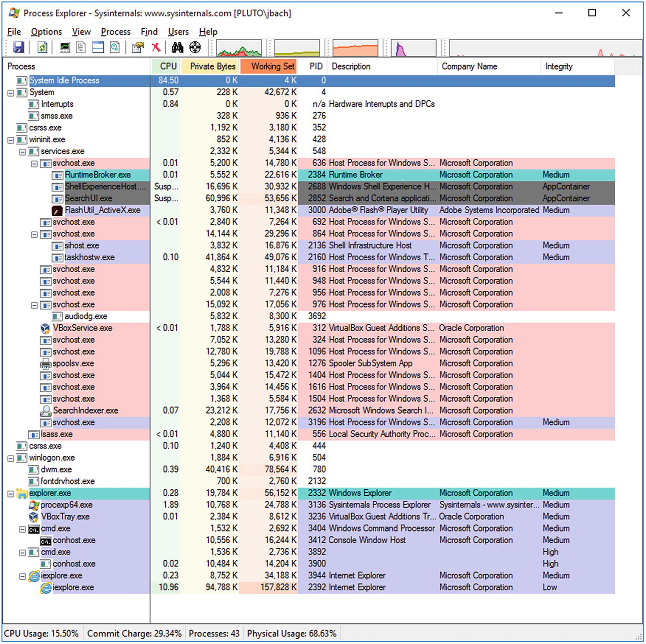
Task: Collapse the parent iexplore.exe tree node
Action: [x=22, y=576]
